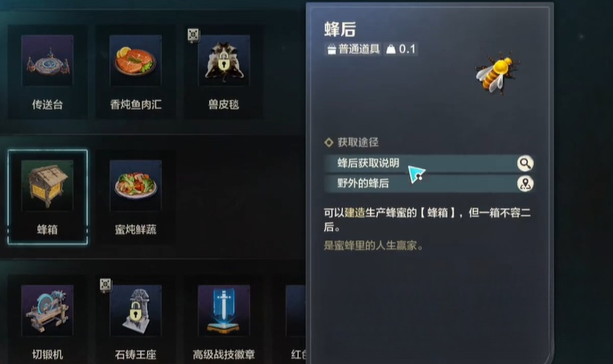Click the locked 石铸王座 stone throne icon
This screenshot has width=613, height=364.
click(136, 310)
